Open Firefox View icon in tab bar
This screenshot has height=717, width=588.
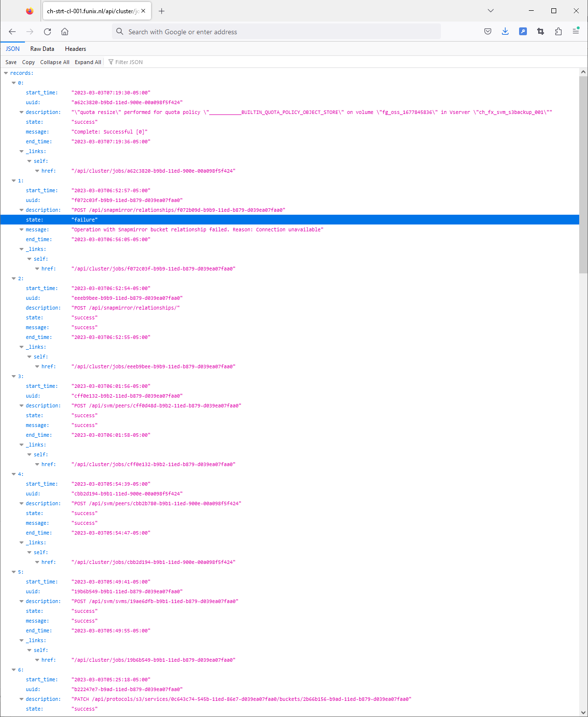click(x=30, y=11)
